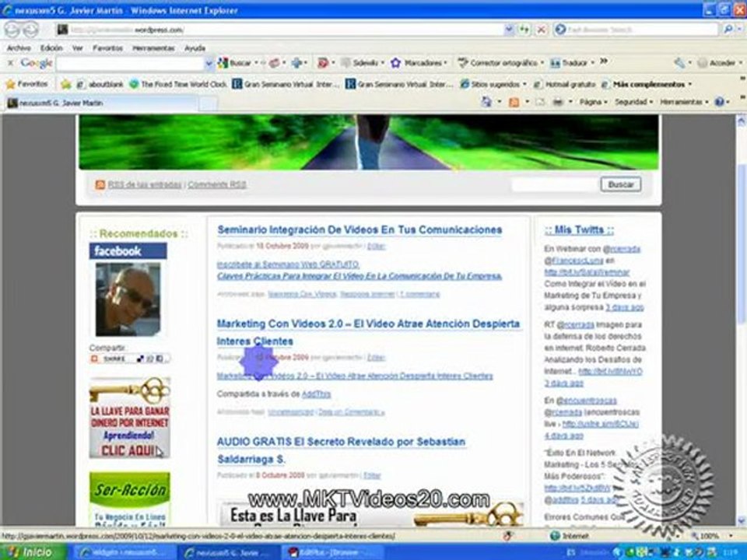The image size is (747, 560).
Task: Click the Share button under Compartir
Action: tap(130, 359)
